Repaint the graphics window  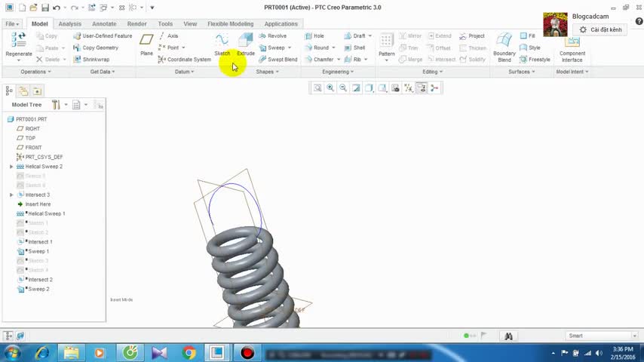coord(356,88)
